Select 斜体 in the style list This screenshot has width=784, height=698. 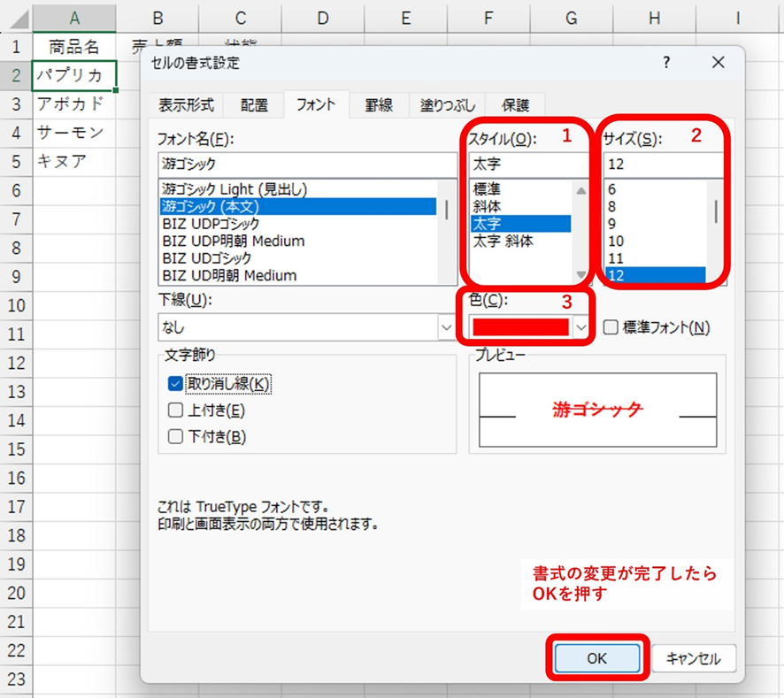pyautogui.click(x=488, y=206)
